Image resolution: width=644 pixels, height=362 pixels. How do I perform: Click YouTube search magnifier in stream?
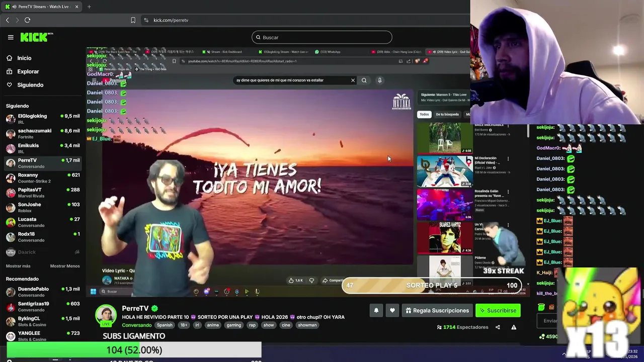click(364, 80)
